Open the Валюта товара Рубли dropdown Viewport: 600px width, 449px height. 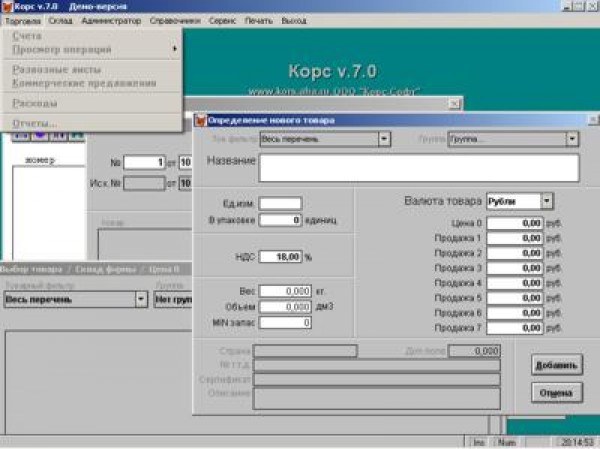(x=546, y=201)
